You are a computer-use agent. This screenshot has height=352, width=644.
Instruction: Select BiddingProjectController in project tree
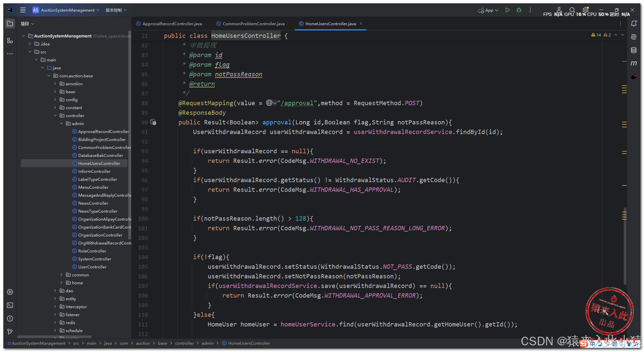coord(102,139)
